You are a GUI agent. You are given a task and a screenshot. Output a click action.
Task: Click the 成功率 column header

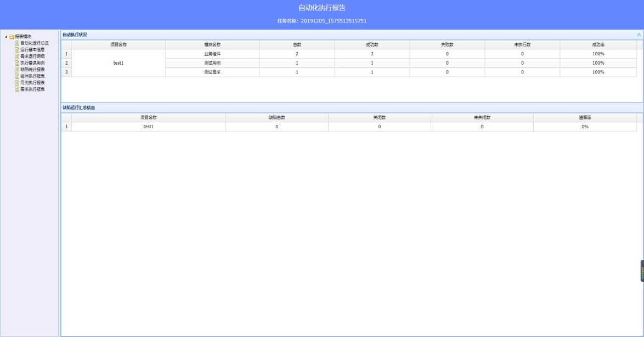coord(598,45)
